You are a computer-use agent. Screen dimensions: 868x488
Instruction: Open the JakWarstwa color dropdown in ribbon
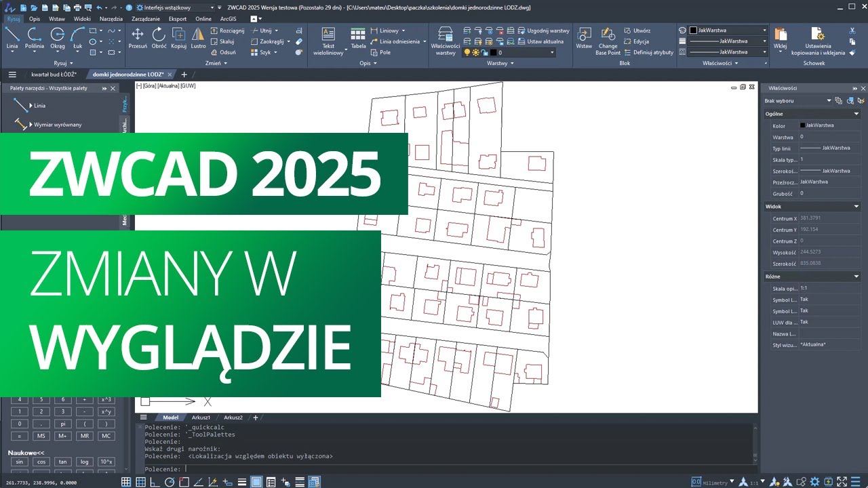click(x=728, y=30)
